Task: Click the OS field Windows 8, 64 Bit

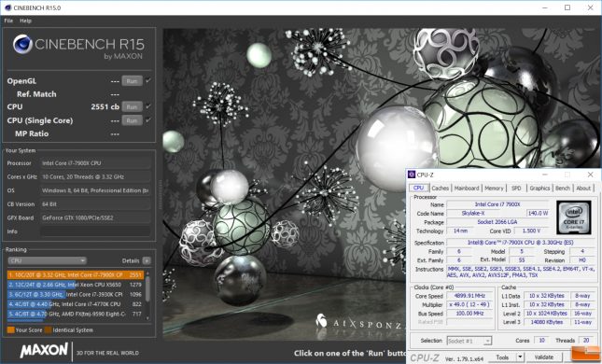Action: [95, 190]
